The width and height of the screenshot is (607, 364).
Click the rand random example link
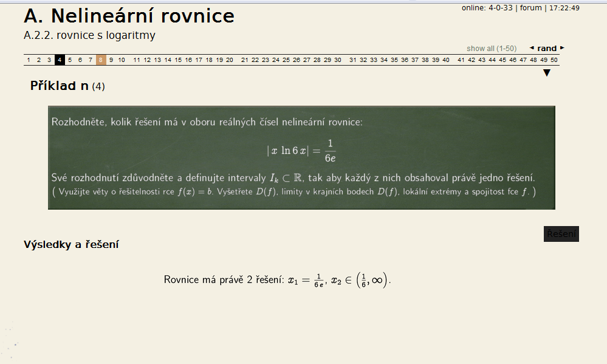click(x=547, y=49)
